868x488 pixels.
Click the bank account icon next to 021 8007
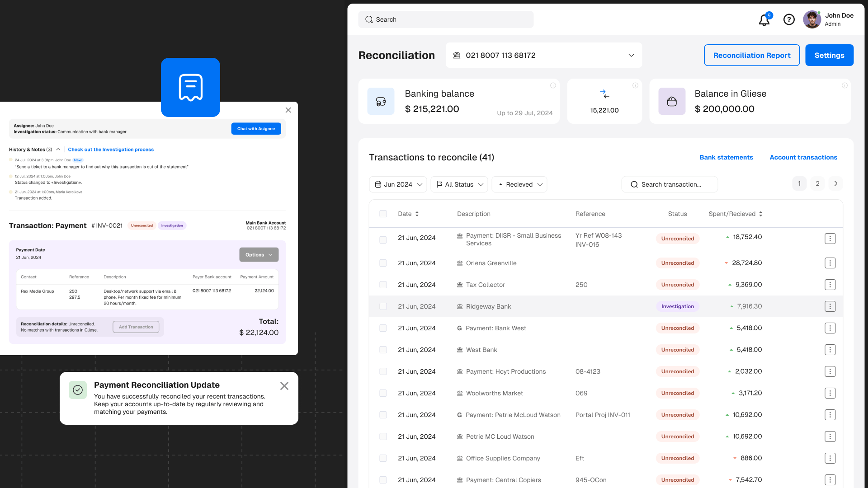point(457,56)
